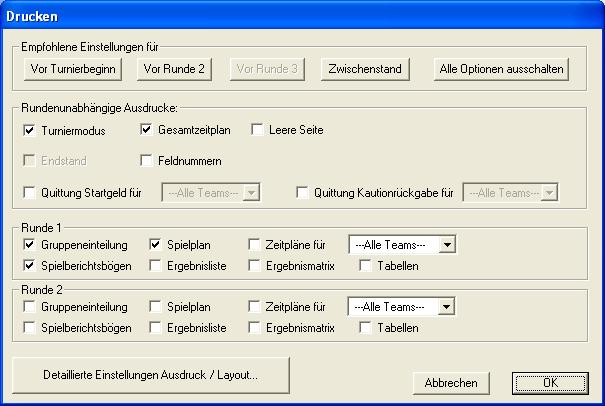The width and height of the screenshot is (605, 406).
Task: Expand the Runde 2 Zeitpläne teams dropdown
Action: [446, 307]
